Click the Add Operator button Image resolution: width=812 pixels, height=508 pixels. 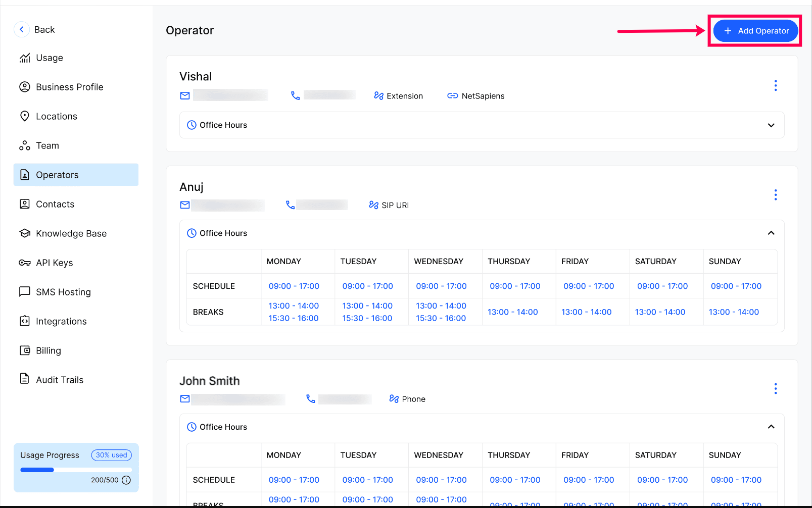pyautogui.click(x=755, y=31)
